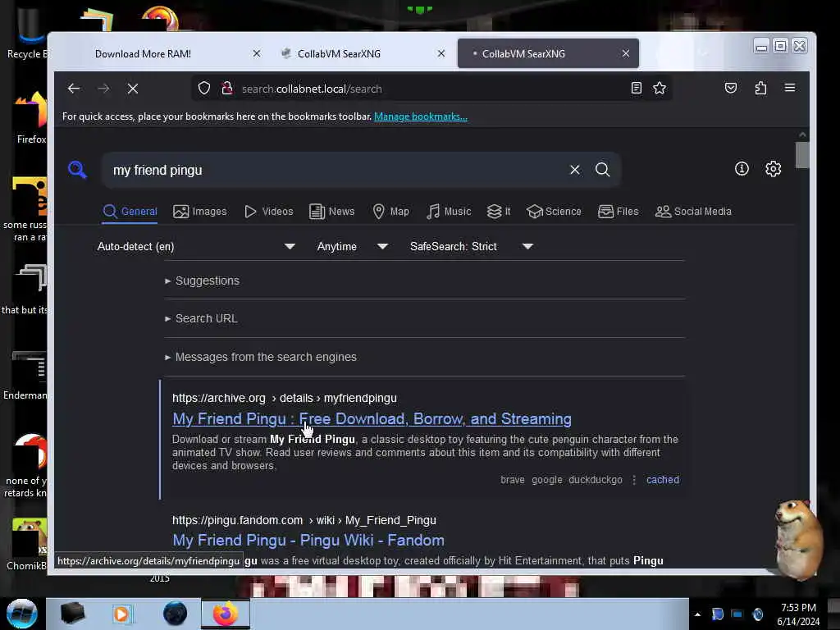Image resolution: width=840 pixels, height=630 pixels.
Task: Select the General search category
Action: [130, 212]
